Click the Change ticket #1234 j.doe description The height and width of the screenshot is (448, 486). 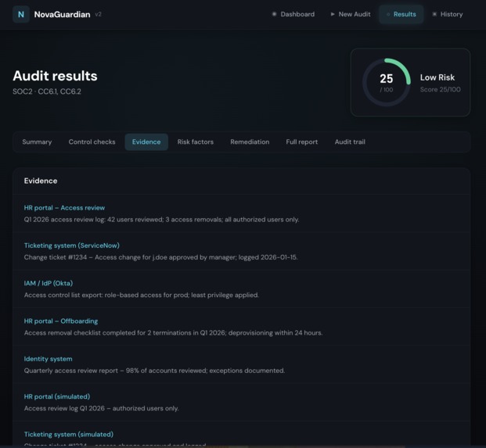click(x=160, y=257)
